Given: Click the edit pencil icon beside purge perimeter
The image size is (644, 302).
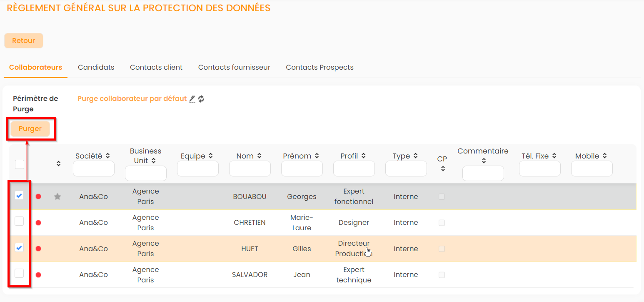Looking at the screenshot, I should pos(192,99).
